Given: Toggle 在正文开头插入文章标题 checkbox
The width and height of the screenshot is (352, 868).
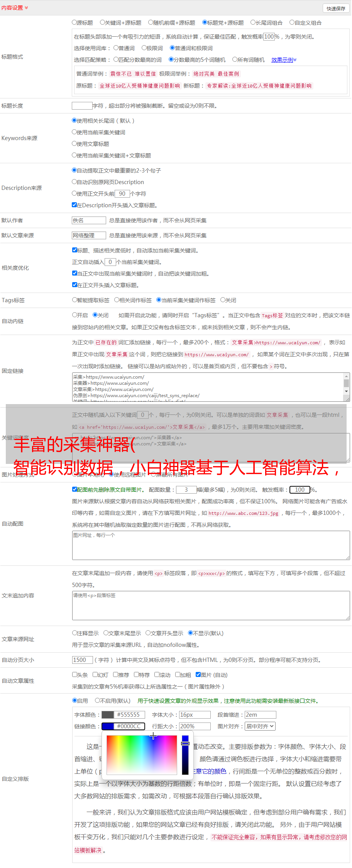Looking at the screenshot, I should pyautogui.click(x=74, y=285).
